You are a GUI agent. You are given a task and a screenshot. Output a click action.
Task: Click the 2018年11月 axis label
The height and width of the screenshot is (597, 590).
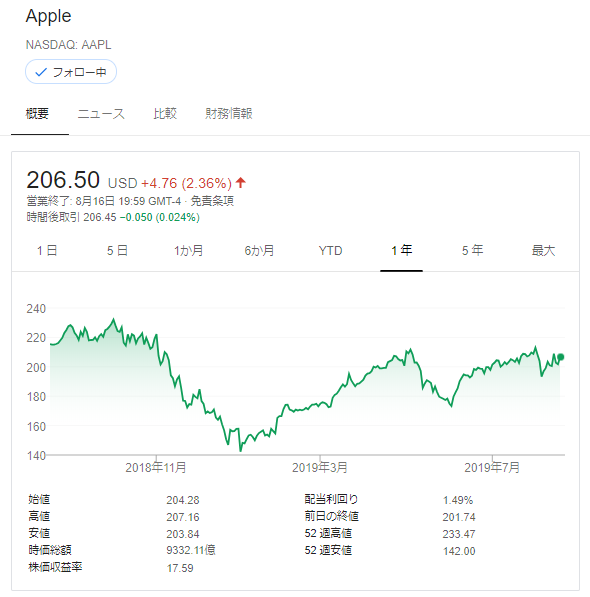pos(156,468)
